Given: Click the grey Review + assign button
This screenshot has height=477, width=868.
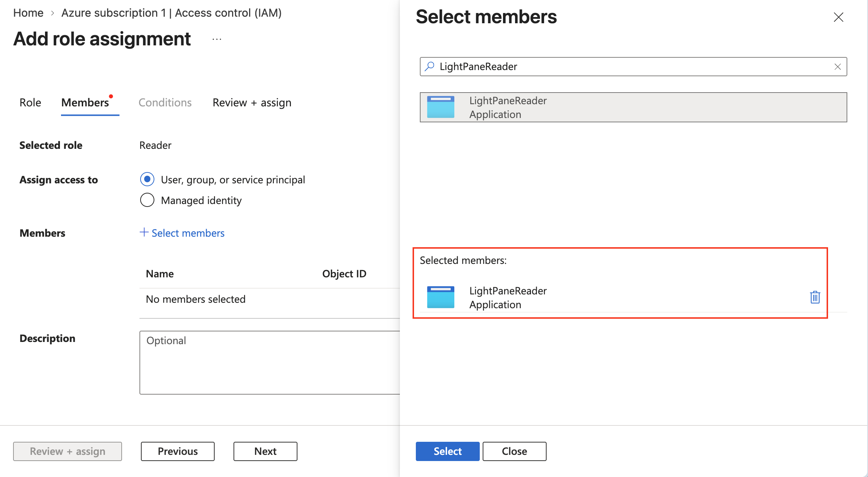Looking at the screenshot, I should click(x=68, y=451).
